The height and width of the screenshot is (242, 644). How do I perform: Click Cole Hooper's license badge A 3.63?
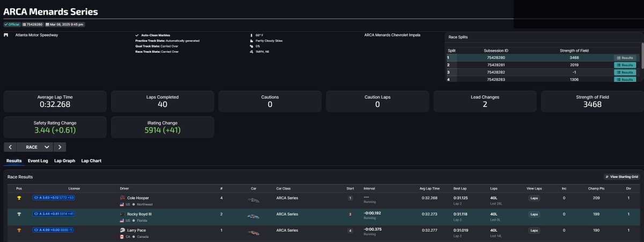coord(54,198)
